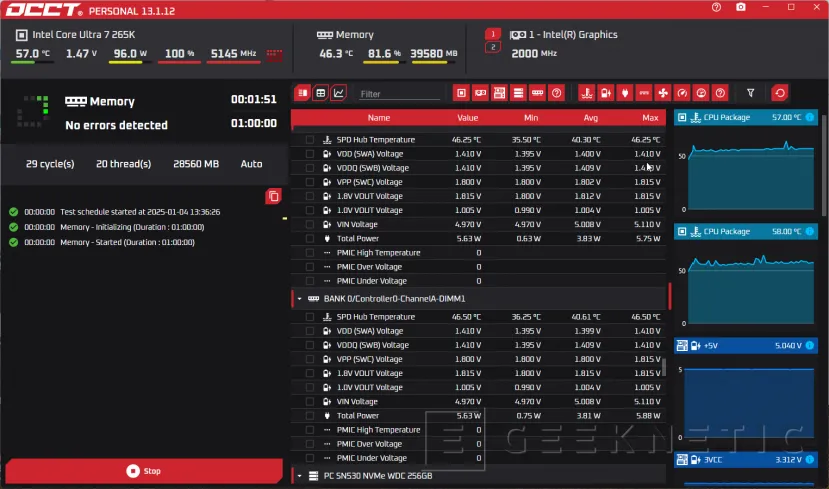Open the second CPU Package 58.00 °C graph header
The image size is (829, 489).
(x=745, y=232)
